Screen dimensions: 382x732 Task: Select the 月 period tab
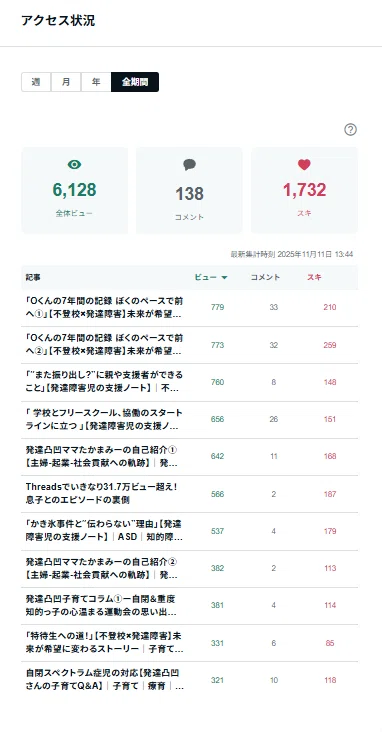[66, 82]
